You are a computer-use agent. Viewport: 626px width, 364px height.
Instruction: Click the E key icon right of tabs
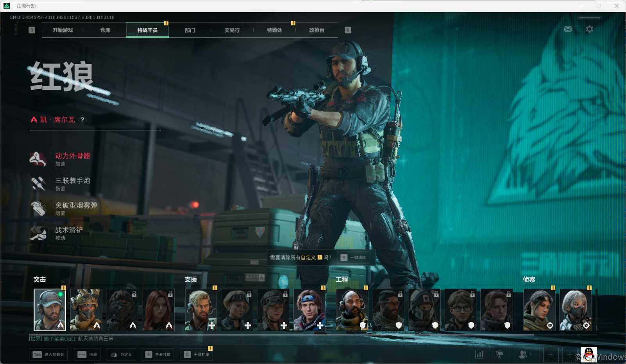click(348, 30)
